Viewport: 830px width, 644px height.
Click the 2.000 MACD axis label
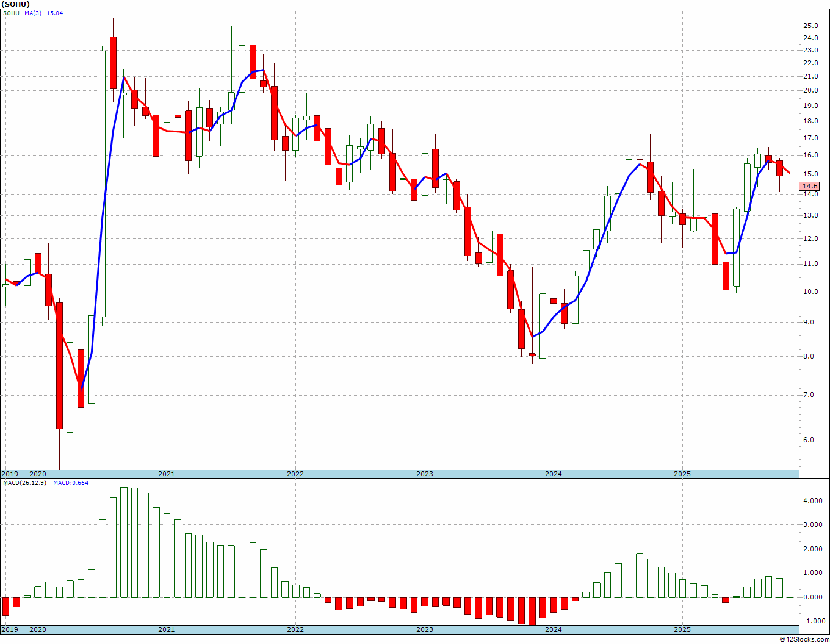812,549
